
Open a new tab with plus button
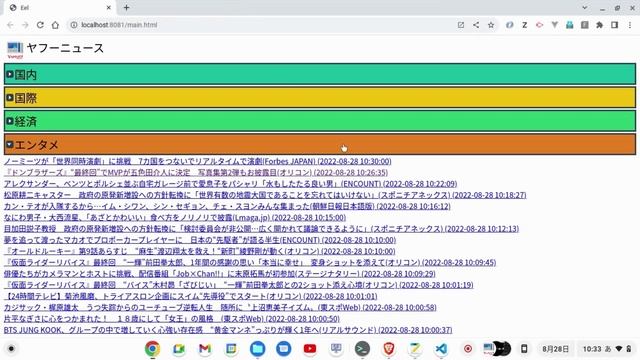(127, 7)
